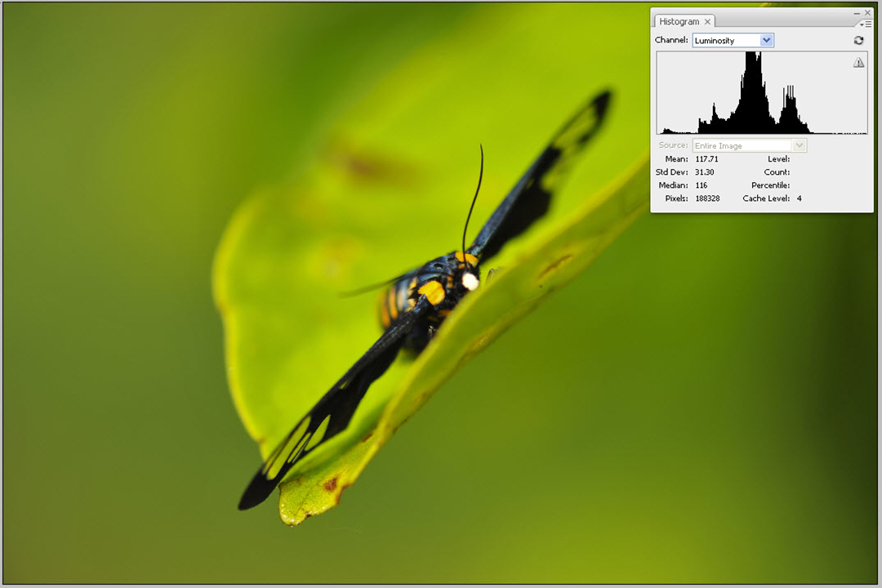Open the Channel dropdown arrow
This screenshot has height=588, width=882.
766,40
